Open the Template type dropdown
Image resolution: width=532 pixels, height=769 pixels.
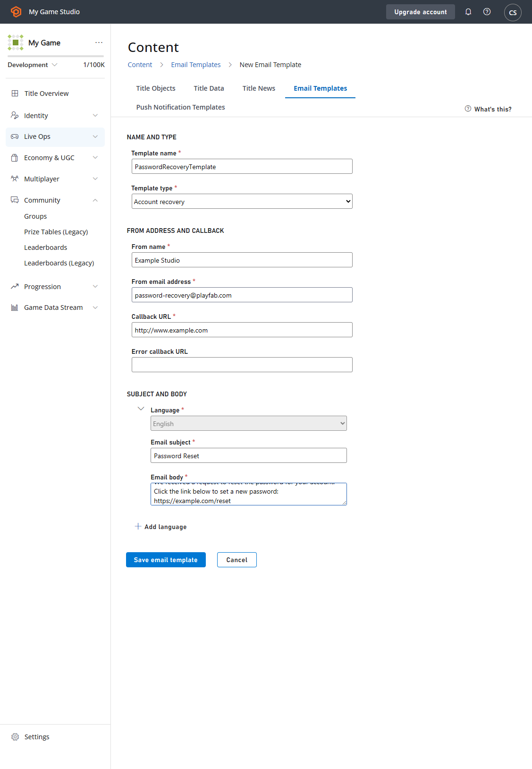pos(242,201)
